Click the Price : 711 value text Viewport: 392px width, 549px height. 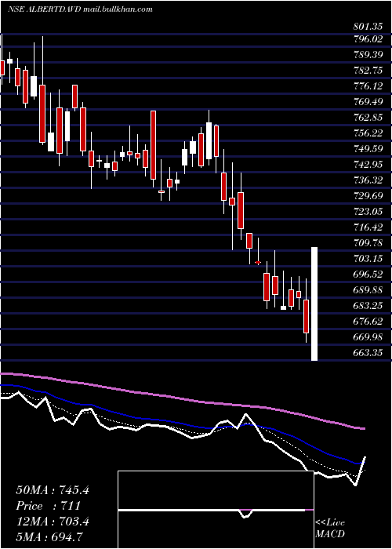(x=49, y=506)
